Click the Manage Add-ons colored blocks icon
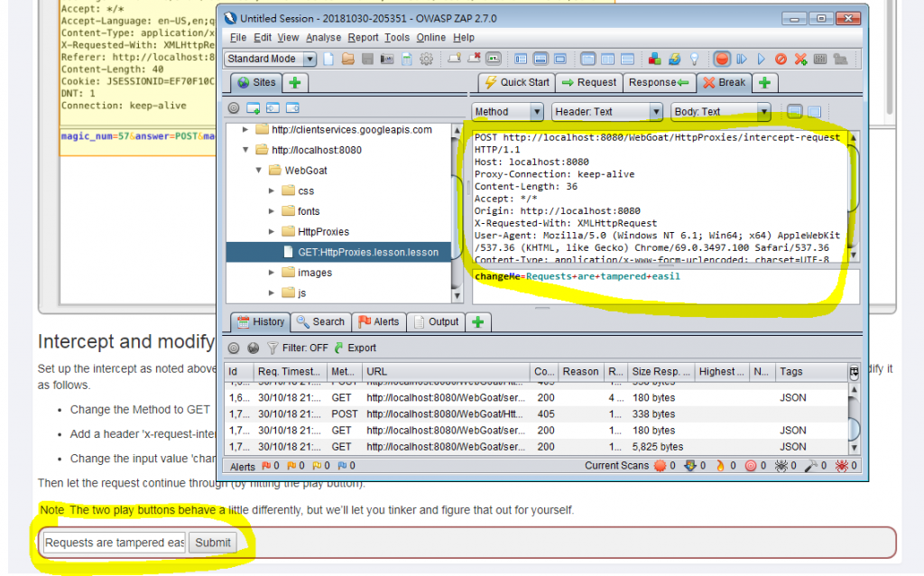The height and width of the screenshot is (576, 924). (x=654, y=59)
